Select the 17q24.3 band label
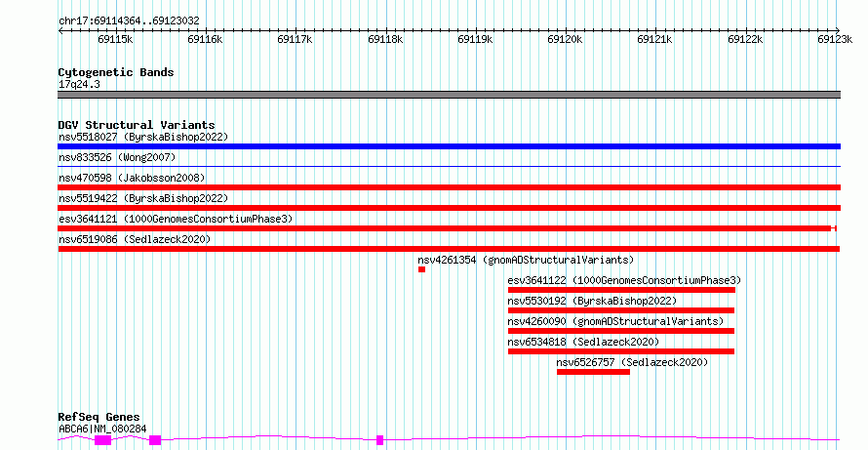868x450 pixels. click(x=79, y=84)
